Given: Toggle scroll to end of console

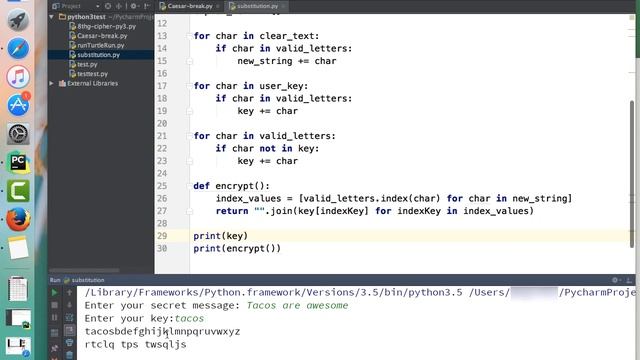Looking at the screenshot, I should coord(69,330).
